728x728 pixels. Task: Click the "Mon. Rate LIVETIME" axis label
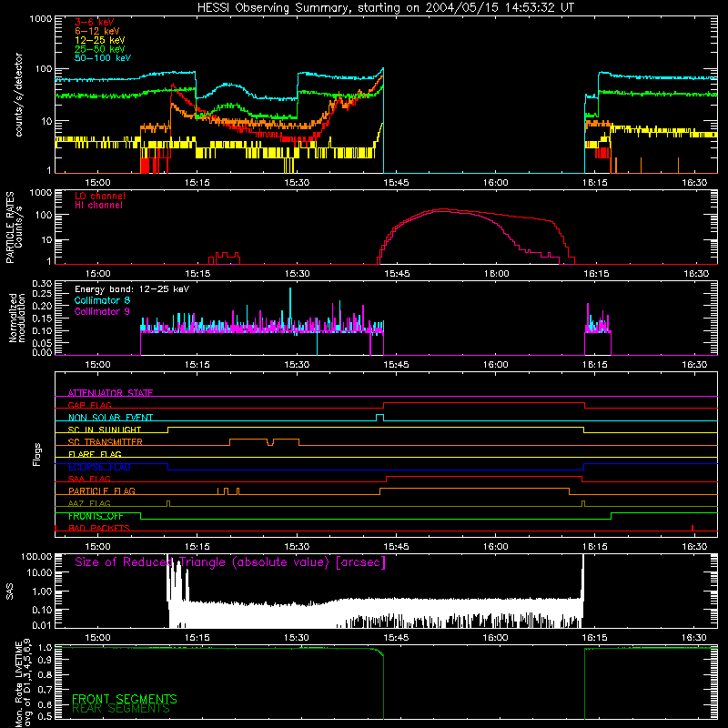(18, 683)
